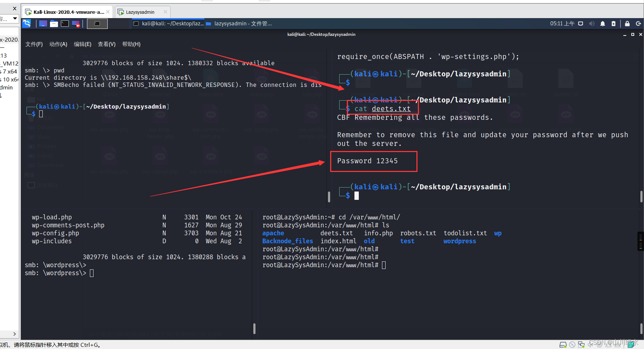This screenshot has width=644, height=349.
Task: Click the bottom-right terminal pane scrollbar
Action: click(x=641, y=328)
